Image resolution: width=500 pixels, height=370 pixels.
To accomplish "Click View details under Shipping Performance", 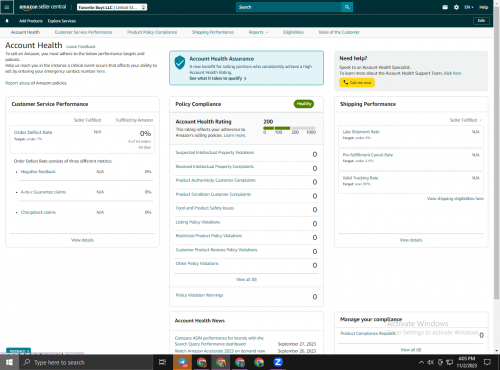I will [411, 240].
